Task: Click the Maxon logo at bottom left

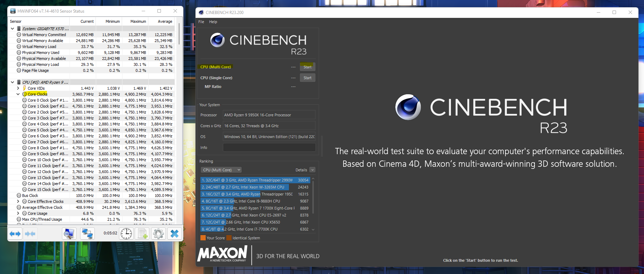Action: tap(222, 254)
